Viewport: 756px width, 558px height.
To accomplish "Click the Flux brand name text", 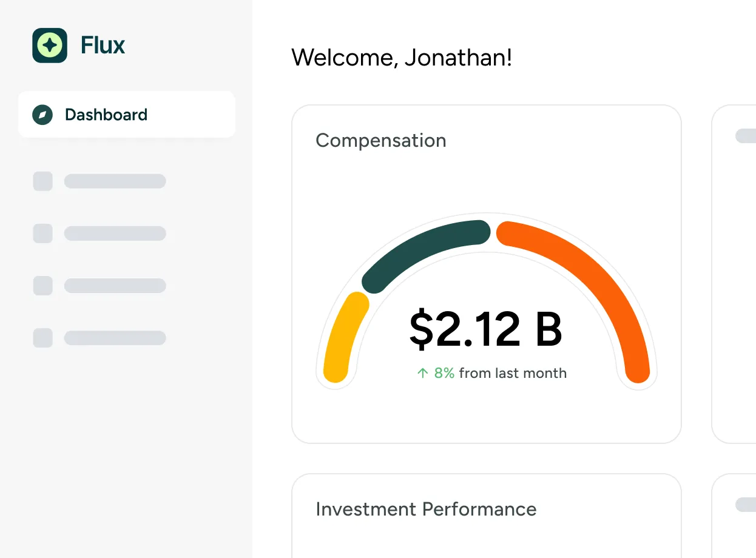I will coord(103,45).
